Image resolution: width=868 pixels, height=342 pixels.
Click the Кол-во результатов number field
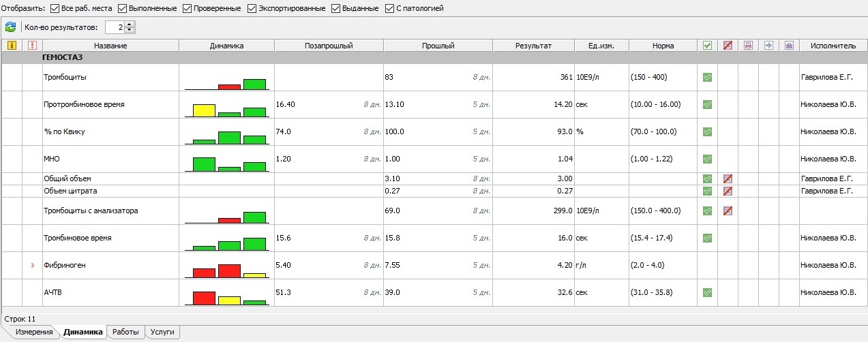(x=115, y=27)
